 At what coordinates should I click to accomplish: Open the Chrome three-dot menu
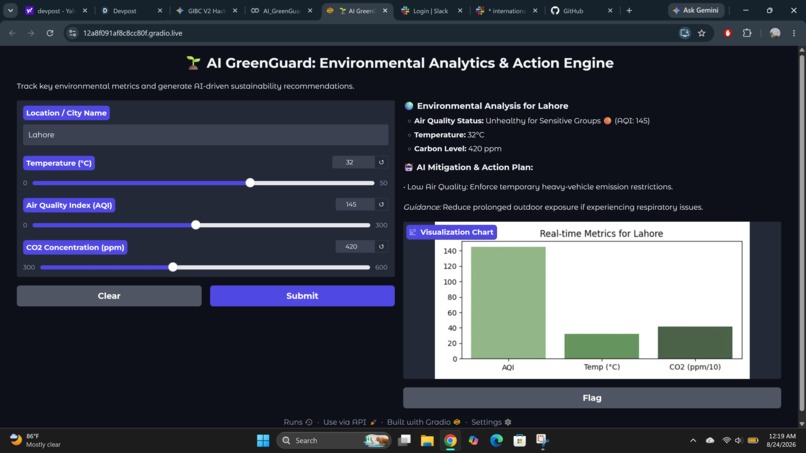click(x=794, y=33)
